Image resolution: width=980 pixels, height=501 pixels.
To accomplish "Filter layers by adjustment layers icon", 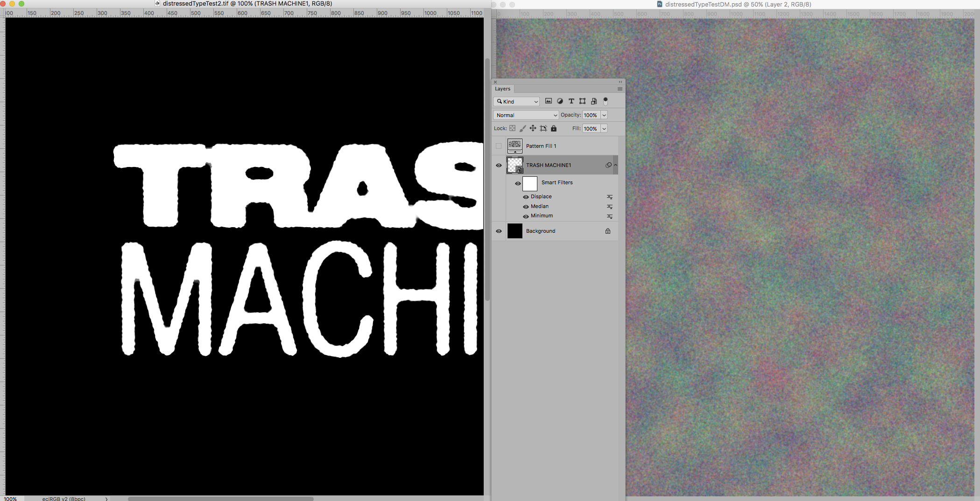I will (x=560, y=101).
